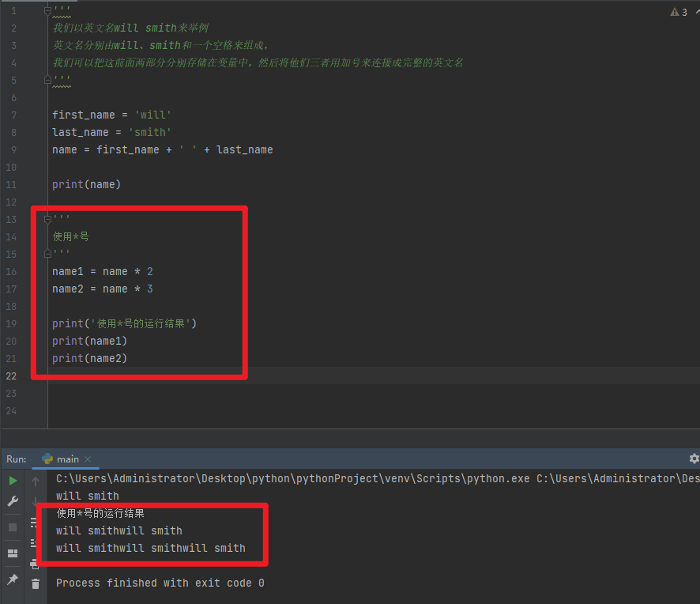The width and height of the screenshot is (700, 604).
Task: Click gutter line number 7
Action: [x=14, y=115]
